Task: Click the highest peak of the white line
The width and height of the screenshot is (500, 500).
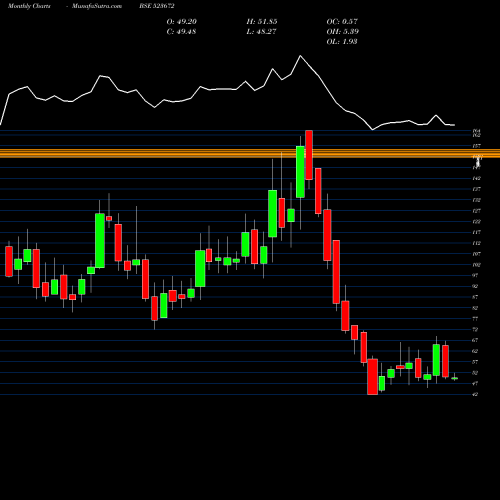Action: click(x=300, y=56)
